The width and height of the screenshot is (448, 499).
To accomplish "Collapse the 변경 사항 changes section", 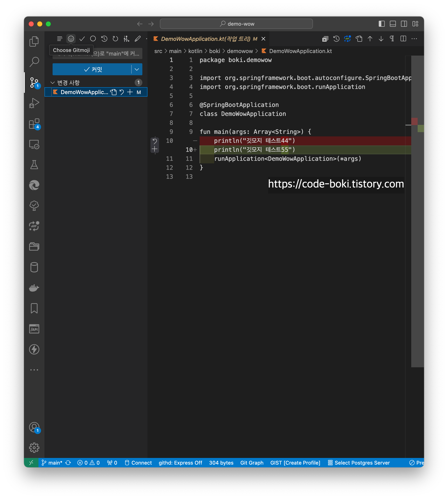I will 52,83.
